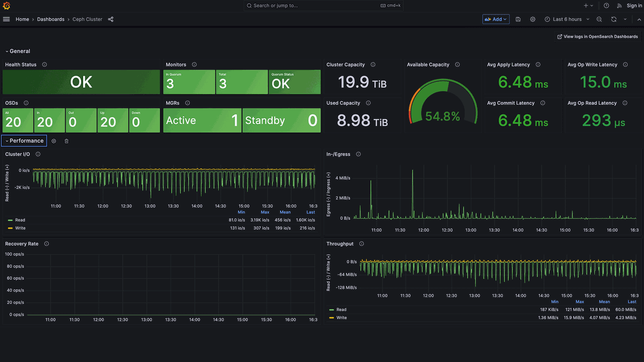Show info for Cluster I/O panel
Viewport: 644px width, 362px height.
point(38,154)
